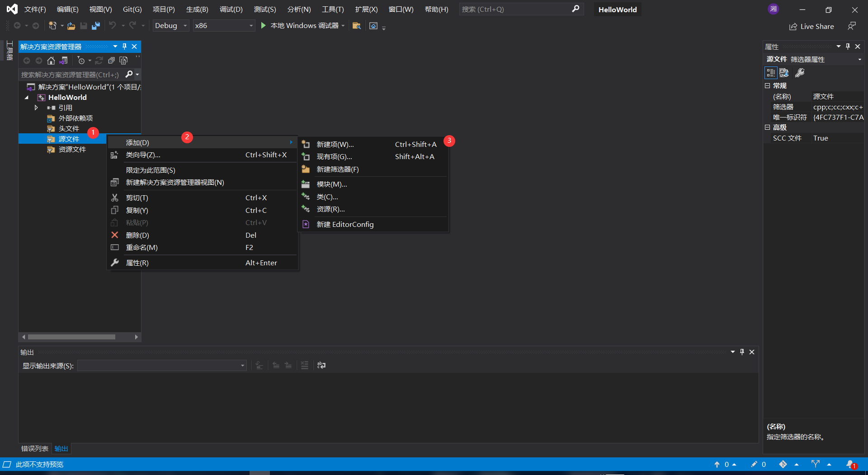The height and width of the screenshot is (475, 868).
Task: Click the clear all output icon
Action: click(x=305, y=365)
